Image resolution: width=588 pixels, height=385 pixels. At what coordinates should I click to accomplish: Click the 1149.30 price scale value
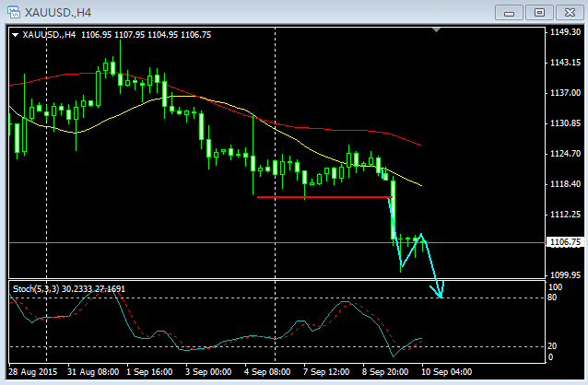click(565, 32)
